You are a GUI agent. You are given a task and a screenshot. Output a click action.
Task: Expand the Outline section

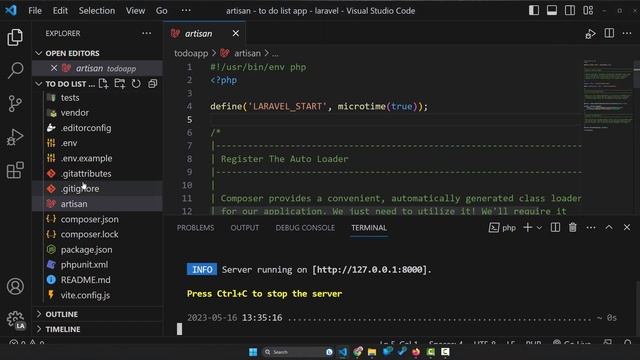tap(97, 314)
